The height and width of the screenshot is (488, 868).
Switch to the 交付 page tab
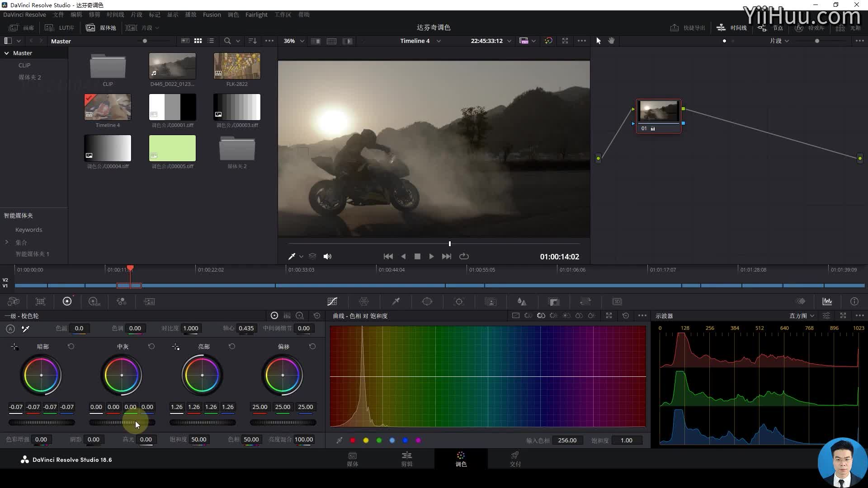pos(515,459)
